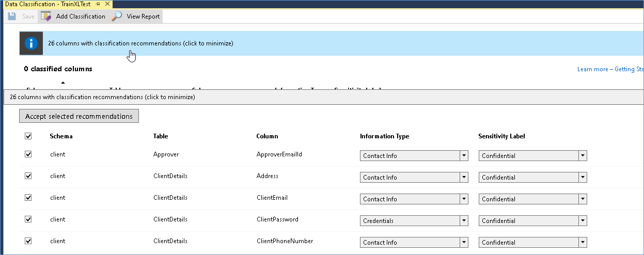Click the Approver table name
This screenshot has height=255, width=644.
(x=166, y=154)
